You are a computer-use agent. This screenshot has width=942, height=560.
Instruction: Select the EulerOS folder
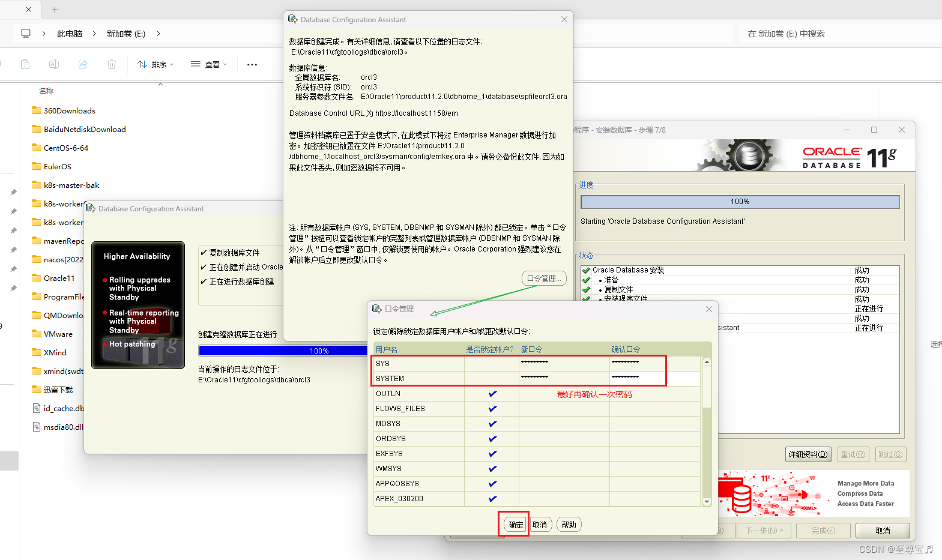(x=52, y=166)
